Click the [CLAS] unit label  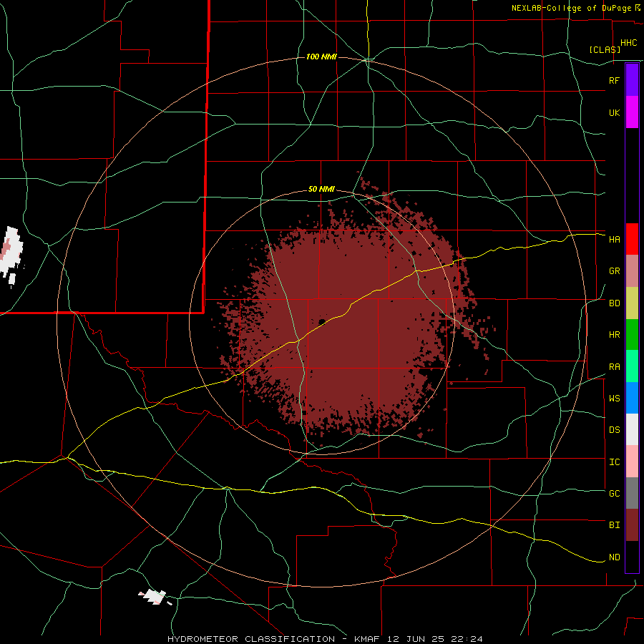(x=605, y=49)
